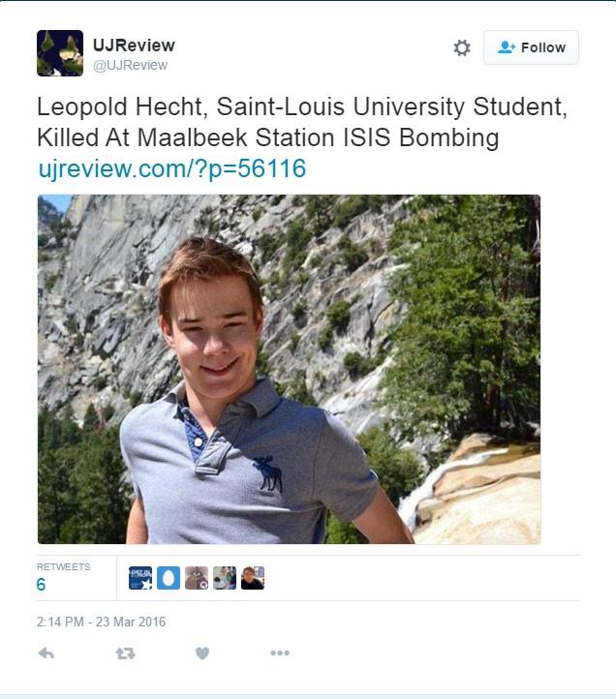Click the third retweeter avatar
The width and height of the screenshot is (616, 699).
[x=197, y=578]
